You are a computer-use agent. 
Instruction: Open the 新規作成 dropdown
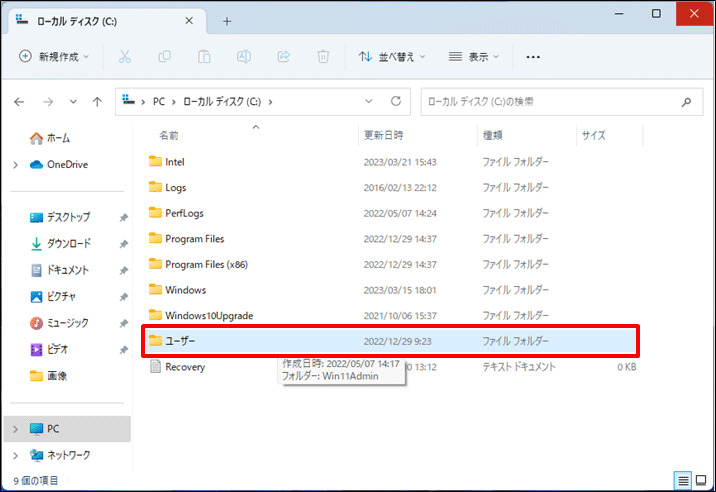(x=54, y=57)
